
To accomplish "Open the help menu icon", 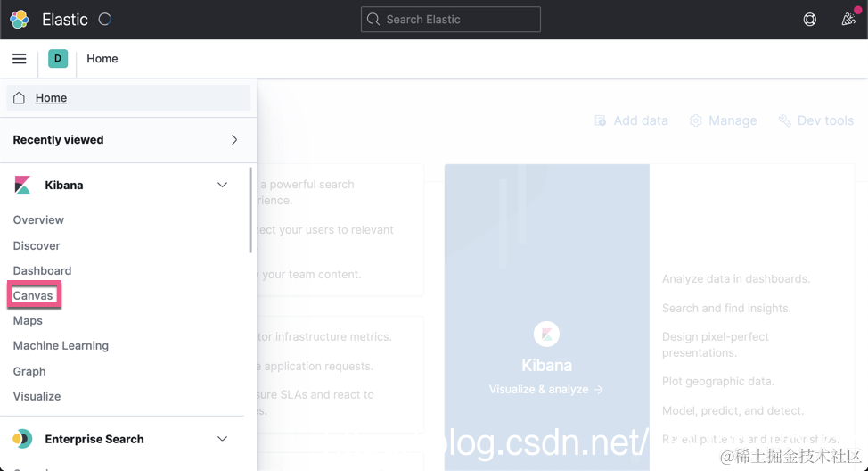I will pyautogui.click(x=809, y=20).
